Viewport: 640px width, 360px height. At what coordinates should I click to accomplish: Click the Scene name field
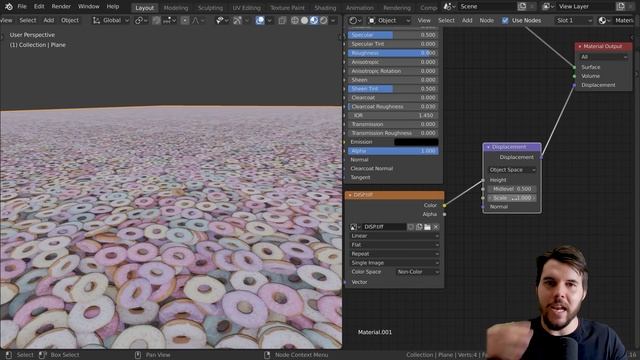[487, 7]
